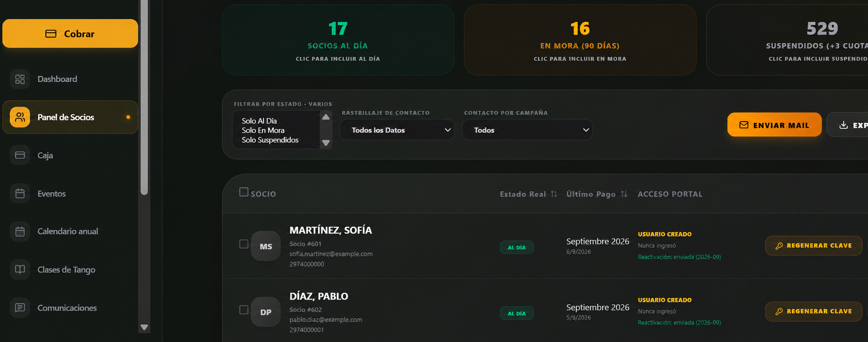
Task: Regenerate password for Díaz, Pablo
Action: point(813,311)
